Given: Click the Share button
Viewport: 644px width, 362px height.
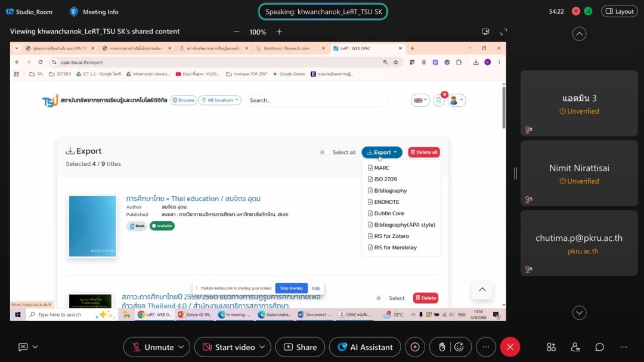Looking at the screenshot, I should click(300, 347).
